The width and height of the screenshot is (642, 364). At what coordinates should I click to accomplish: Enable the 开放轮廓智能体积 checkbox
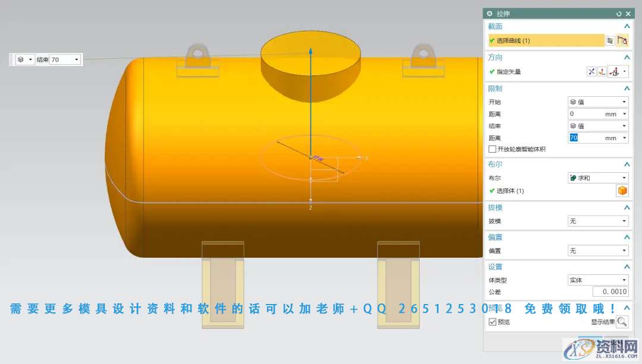[x=492, y=149]
